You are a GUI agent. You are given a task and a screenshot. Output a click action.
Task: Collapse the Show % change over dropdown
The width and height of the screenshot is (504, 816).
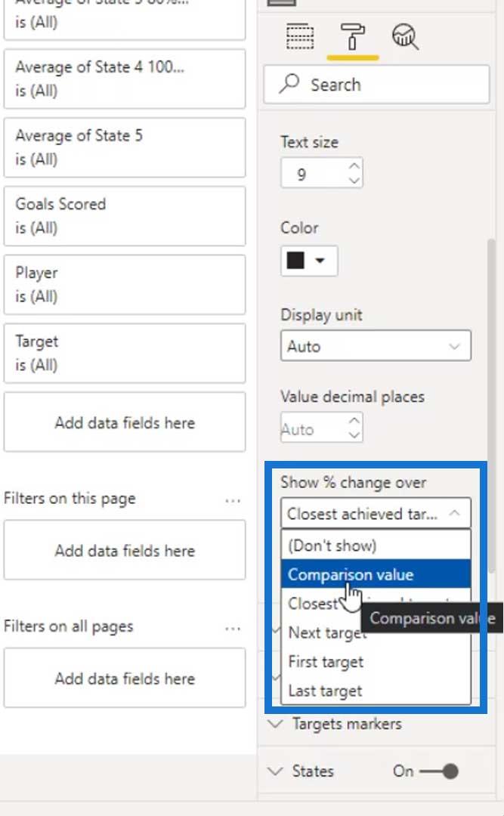click(x=376, y=514)
